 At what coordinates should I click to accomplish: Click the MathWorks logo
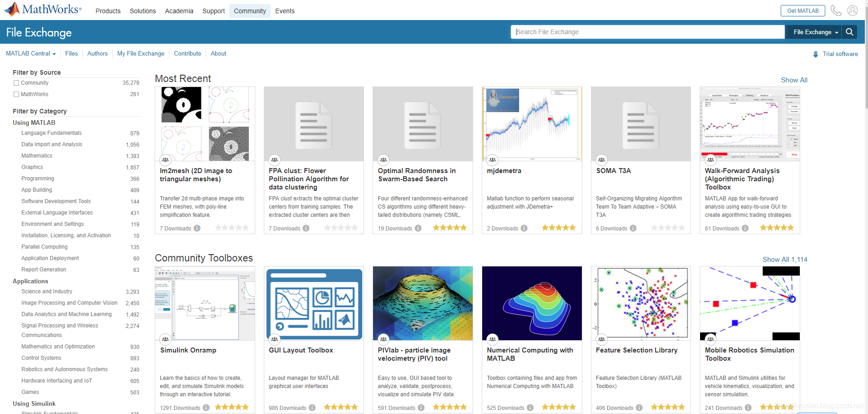pos(43,9)
